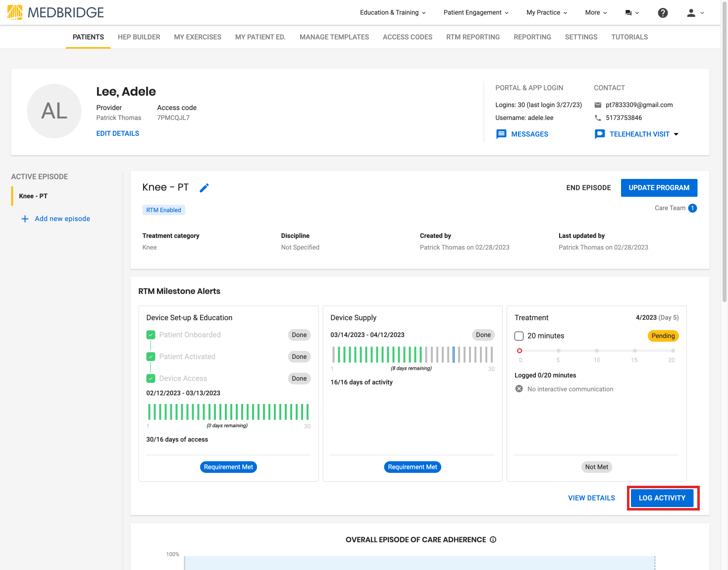Click the RTM Enabled tag
This screenshot has height=570, width=728.
164,210
